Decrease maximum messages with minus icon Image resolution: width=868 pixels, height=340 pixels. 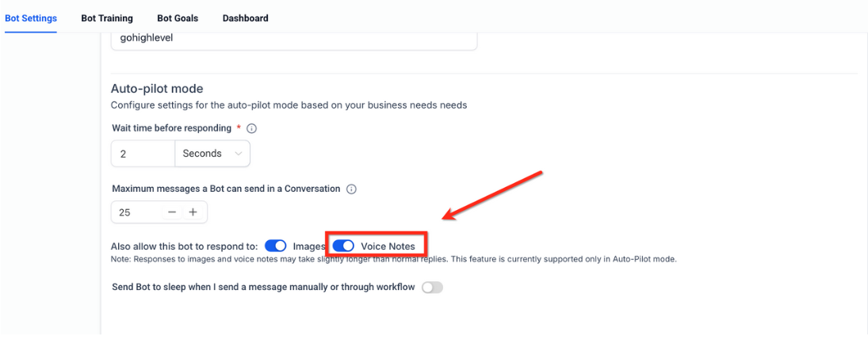click(172, 212)
